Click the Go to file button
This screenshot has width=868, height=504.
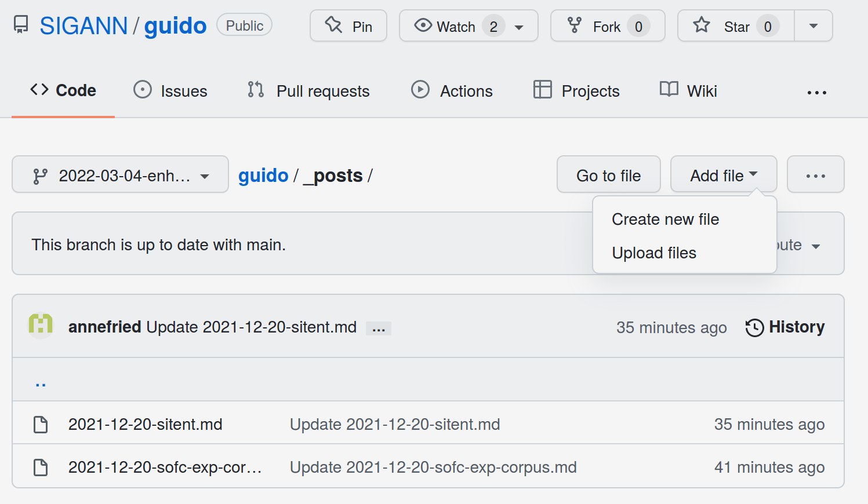[608, 174]
